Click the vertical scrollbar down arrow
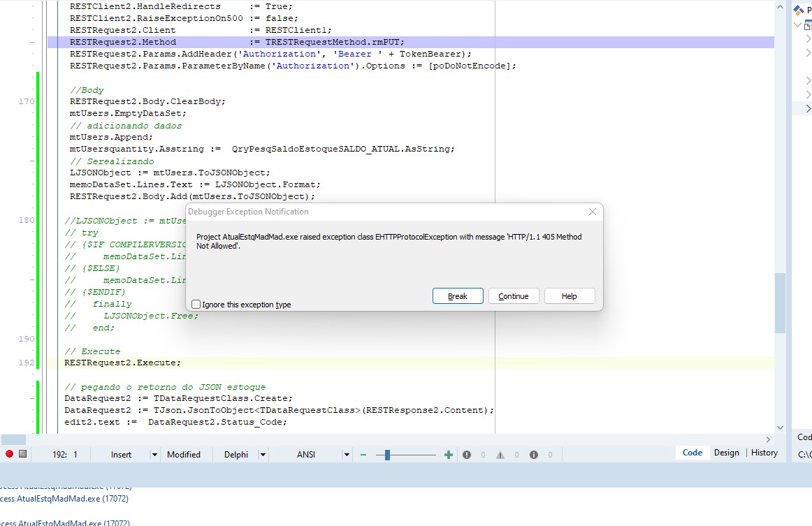812x526 pixels. [780, 428]
